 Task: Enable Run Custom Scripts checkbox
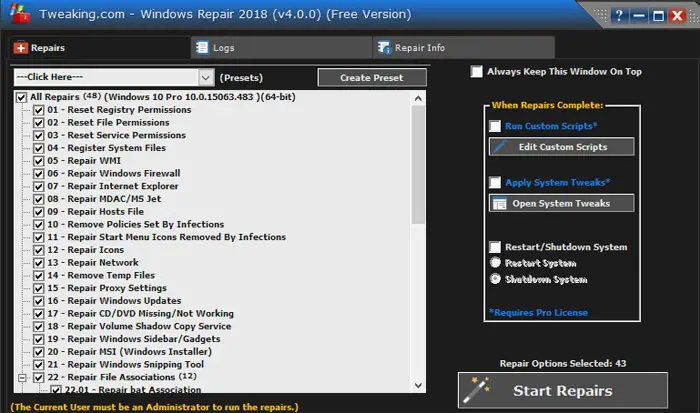(x=495, y=126)
